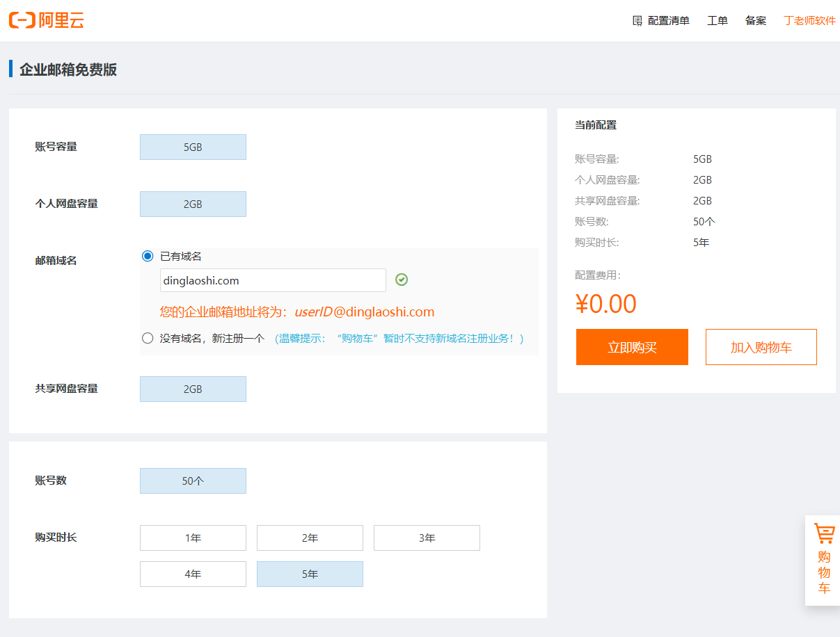
Task: Open 工单 in top navigation
Action: pyautogui.click(x=718, y=21)
